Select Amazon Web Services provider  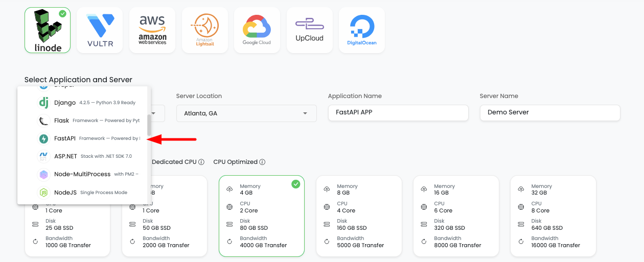pos(152,30)
